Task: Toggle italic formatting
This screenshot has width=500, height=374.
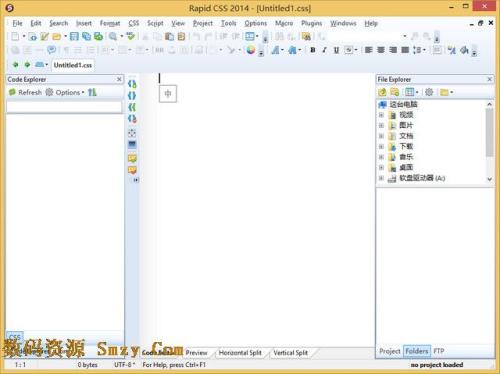Action: [324, 50]
